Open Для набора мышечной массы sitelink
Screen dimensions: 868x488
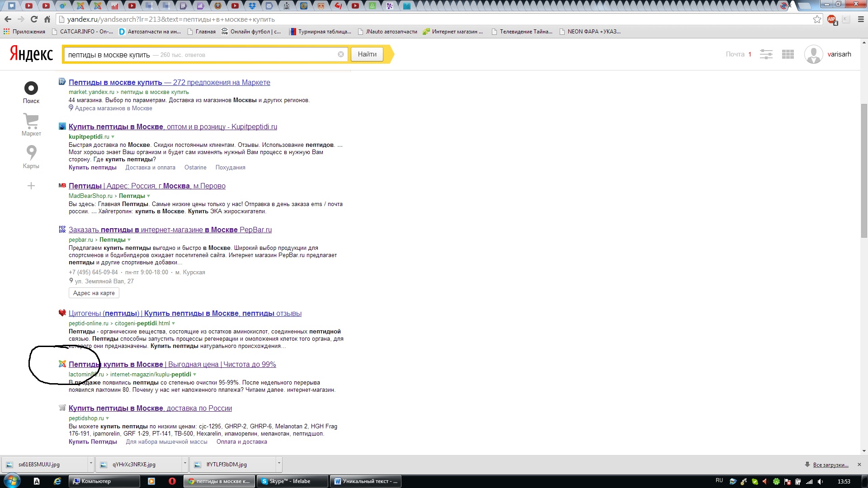(166, 442)
